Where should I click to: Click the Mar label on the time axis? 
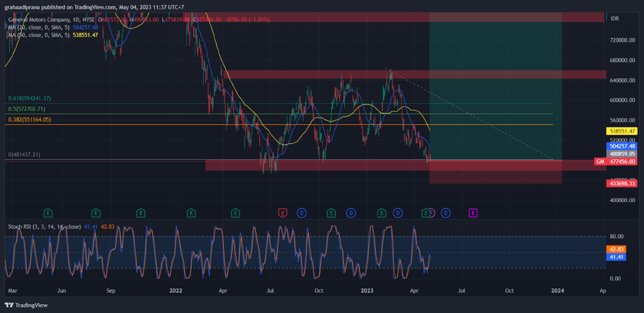coord(13,290)
